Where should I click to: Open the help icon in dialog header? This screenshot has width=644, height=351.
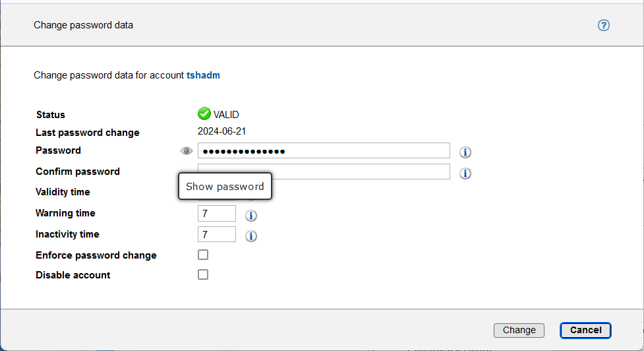(x=603, y=26)
